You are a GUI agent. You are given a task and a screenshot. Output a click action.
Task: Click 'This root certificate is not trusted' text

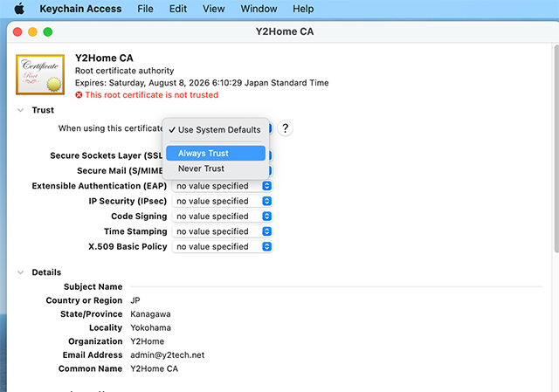151,95
